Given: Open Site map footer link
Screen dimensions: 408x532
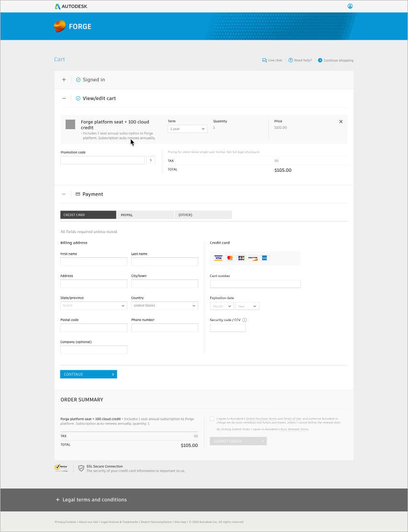Looking at the screenshot, I should click(180, 522).
